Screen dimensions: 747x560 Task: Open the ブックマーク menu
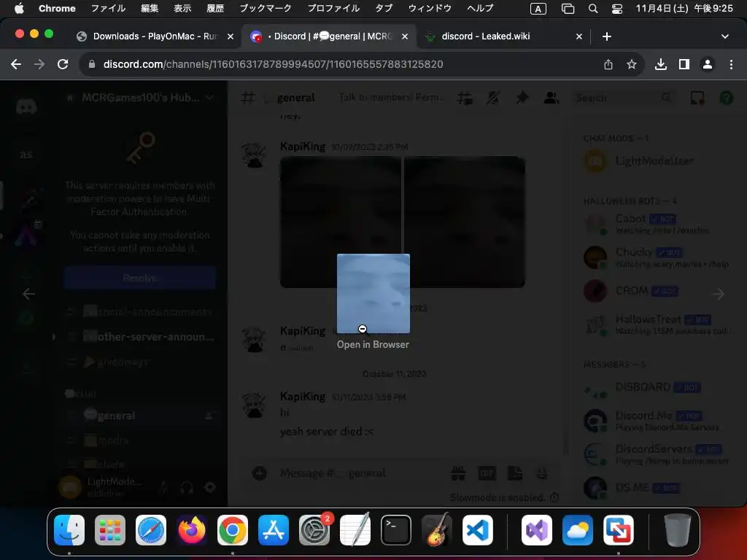pyautogui.click(x=266, y=9)
